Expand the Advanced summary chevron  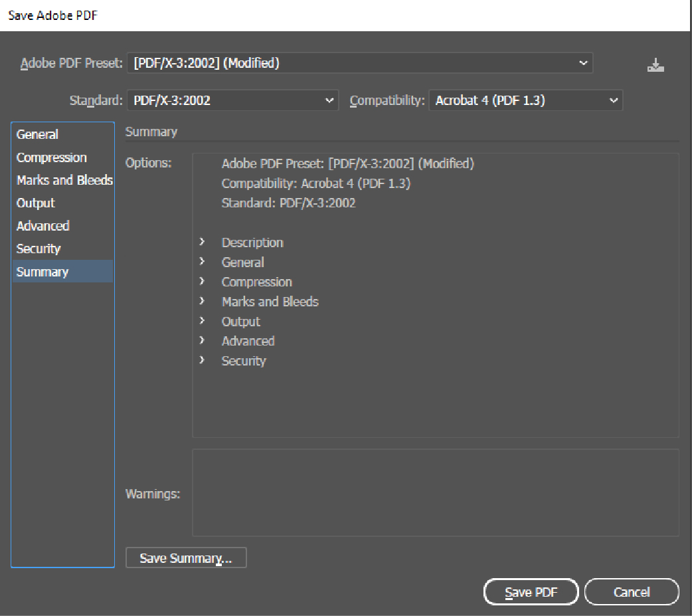[202, 340]
